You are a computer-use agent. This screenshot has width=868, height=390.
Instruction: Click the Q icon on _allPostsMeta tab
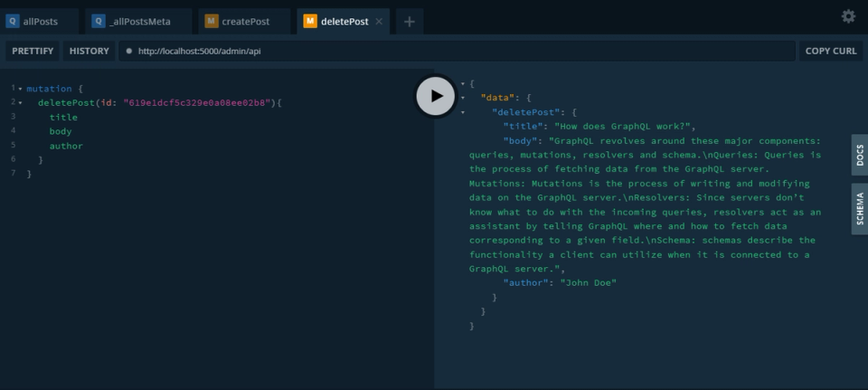pyautogui.click(x=99, y=22)
